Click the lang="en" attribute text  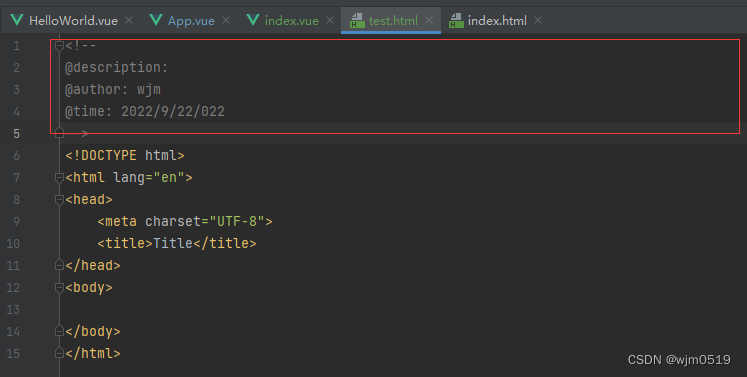pyautogui.click(x=149, y=177)
